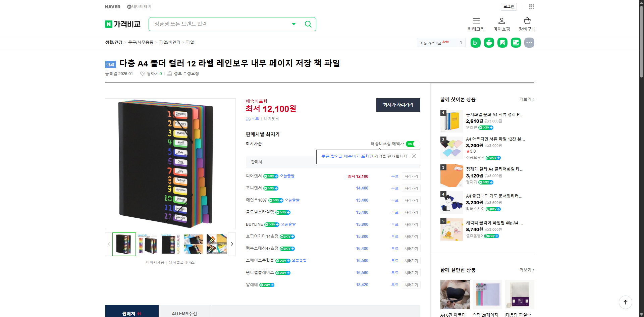The image size is (644, 317).
Task: Open the 카테고리 hamburger menu icon
Action: [476, 21]
